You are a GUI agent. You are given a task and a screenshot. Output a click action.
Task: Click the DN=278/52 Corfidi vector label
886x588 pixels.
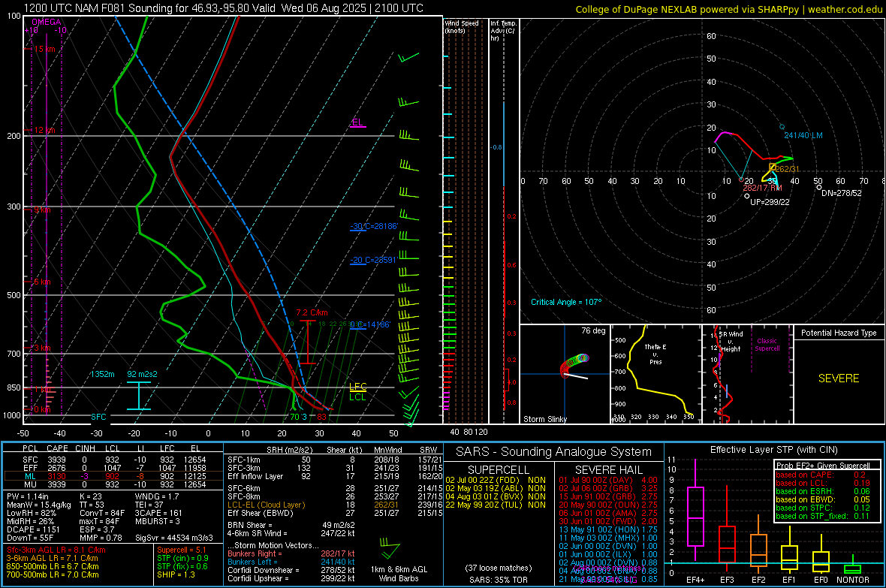[842, 193]
